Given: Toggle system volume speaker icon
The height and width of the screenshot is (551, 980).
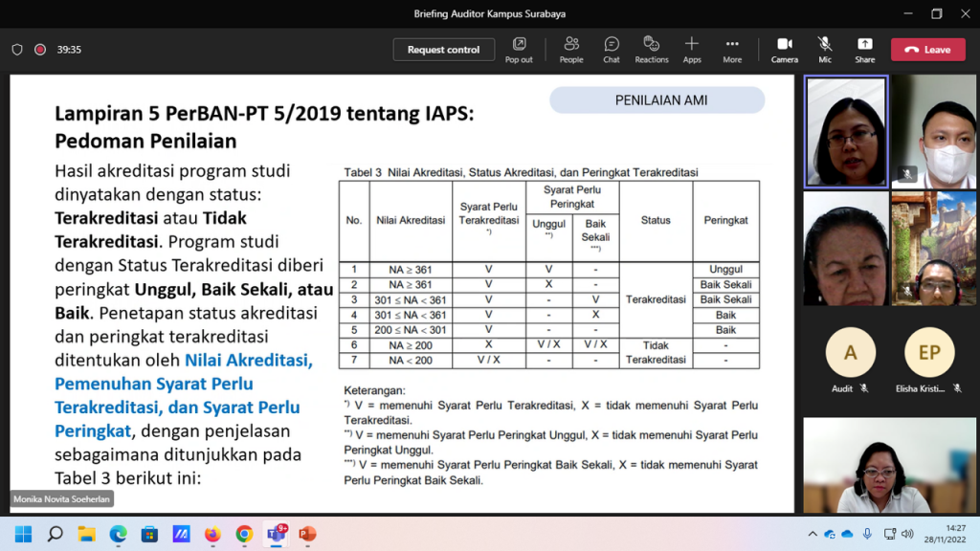Looking at the screenshot, I should [907, 534].
